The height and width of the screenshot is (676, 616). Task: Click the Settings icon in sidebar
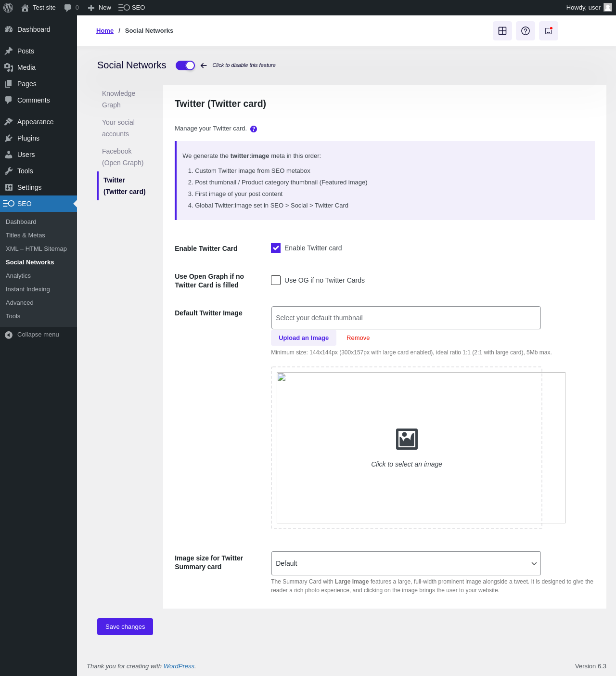point(9,187)
